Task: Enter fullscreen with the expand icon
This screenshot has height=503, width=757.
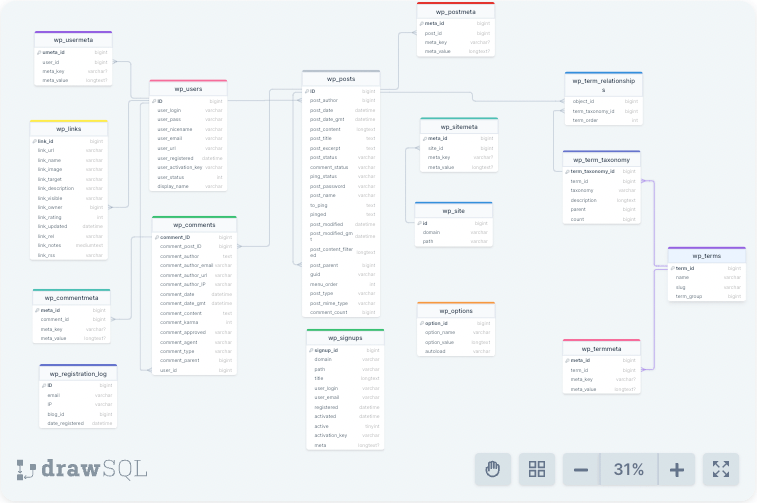Action: [721, 469]
